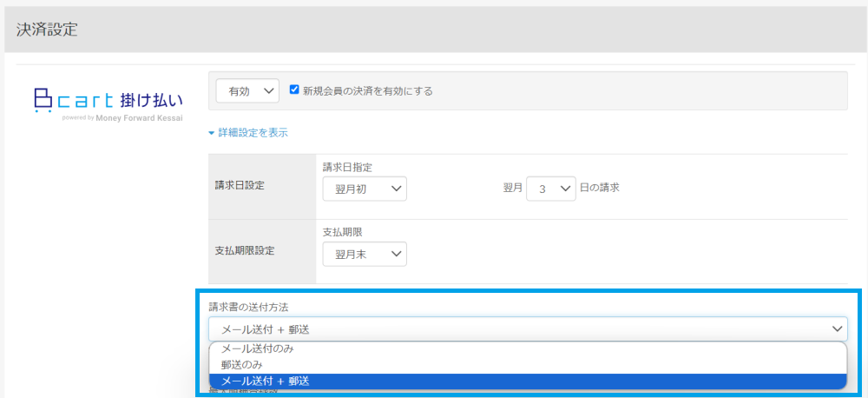Open the 翌月末 payment deadline dropdown
The width and height of the screenshot is (868, 398).
click(365, 254)
